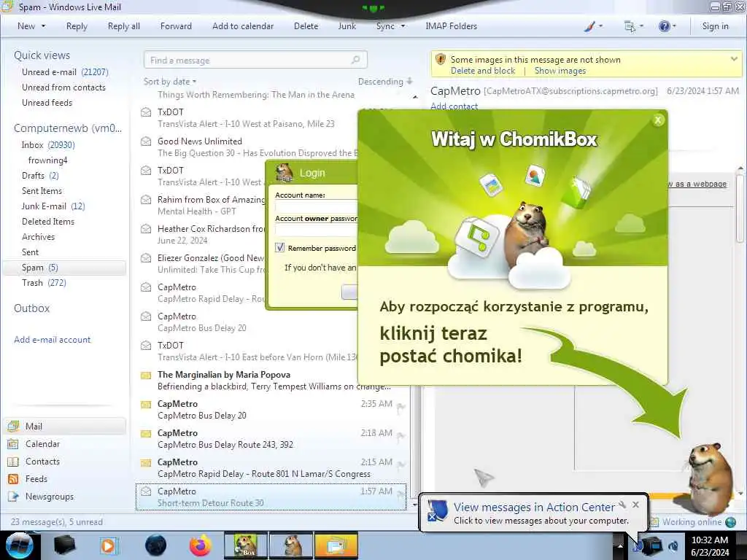Launch Firefox from the taskbar
This screenshot has width=747, height=560.
pos(200,545)
